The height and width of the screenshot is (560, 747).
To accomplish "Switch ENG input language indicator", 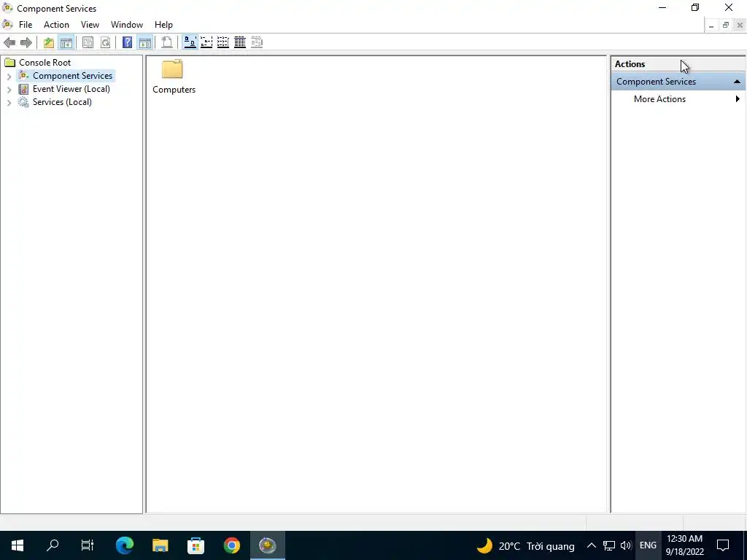I will coord(648,545).
